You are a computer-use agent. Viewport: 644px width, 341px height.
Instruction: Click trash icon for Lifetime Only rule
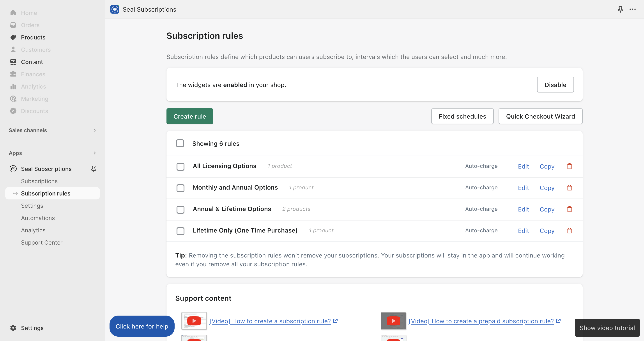[569, 230]
